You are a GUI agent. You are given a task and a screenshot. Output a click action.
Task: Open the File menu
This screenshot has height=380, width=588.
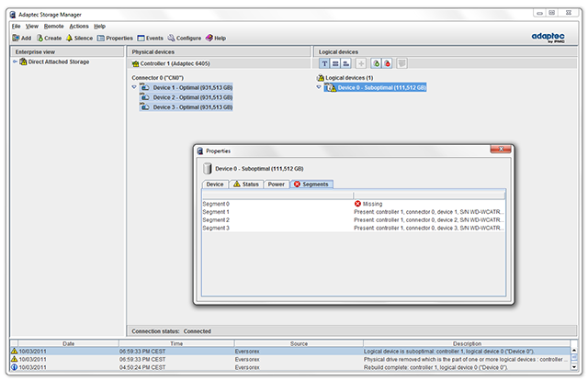(17, 27)
